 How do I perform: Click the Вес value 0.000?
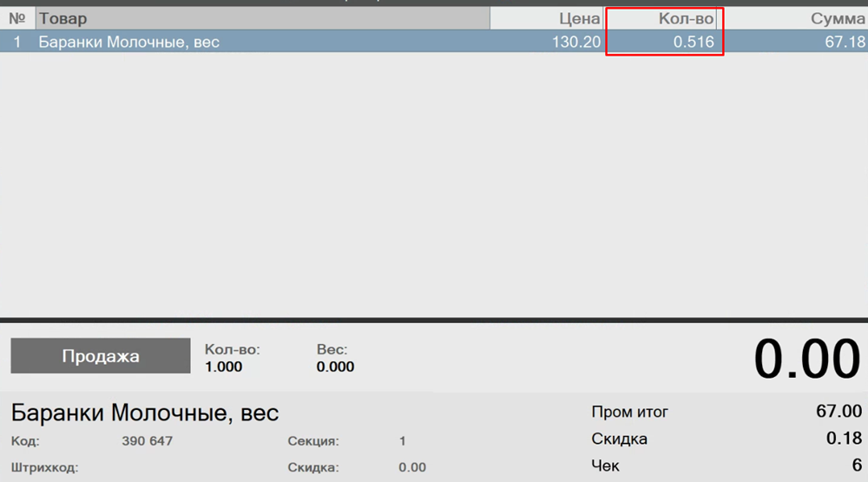tap(335, 366)
